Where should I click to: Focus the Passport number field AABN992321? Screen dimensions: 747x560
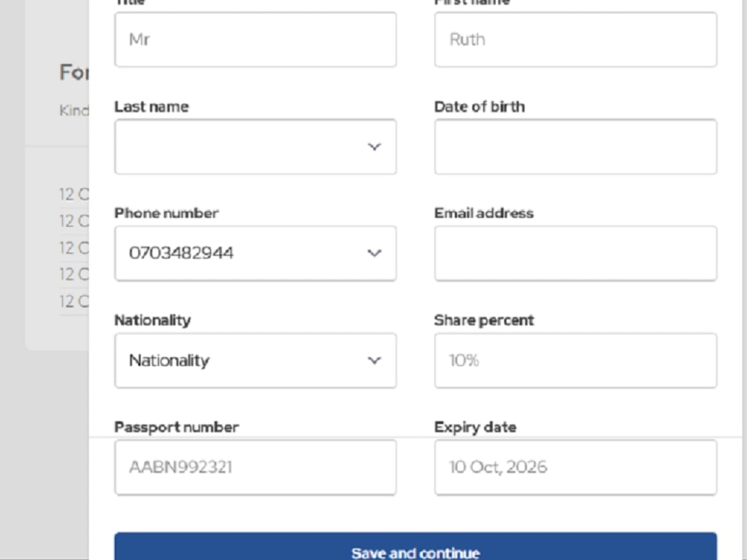click(x=255, y=467)
